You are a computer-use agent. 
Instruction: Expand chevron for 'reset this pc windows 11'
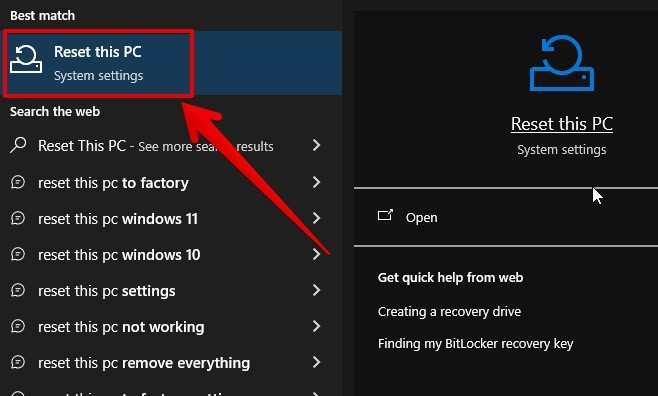pos(316,218)
